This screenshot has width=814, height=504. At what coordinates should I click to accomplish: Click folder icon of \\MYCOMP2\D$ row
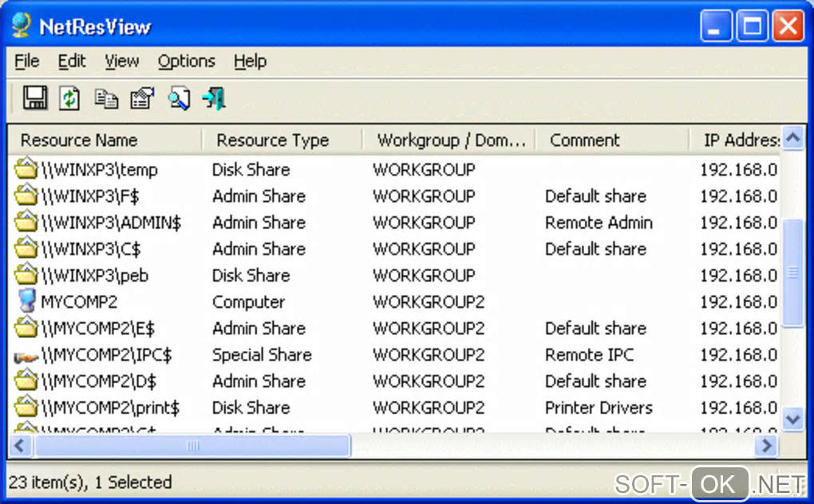click(x=26, y=380)
